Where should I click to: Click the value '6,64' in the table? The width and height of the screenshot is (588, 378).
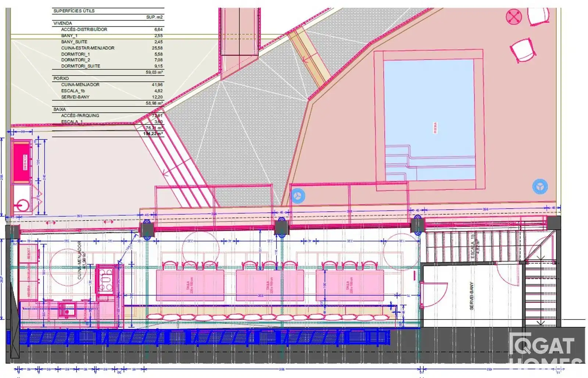click(x=158, y=29)
